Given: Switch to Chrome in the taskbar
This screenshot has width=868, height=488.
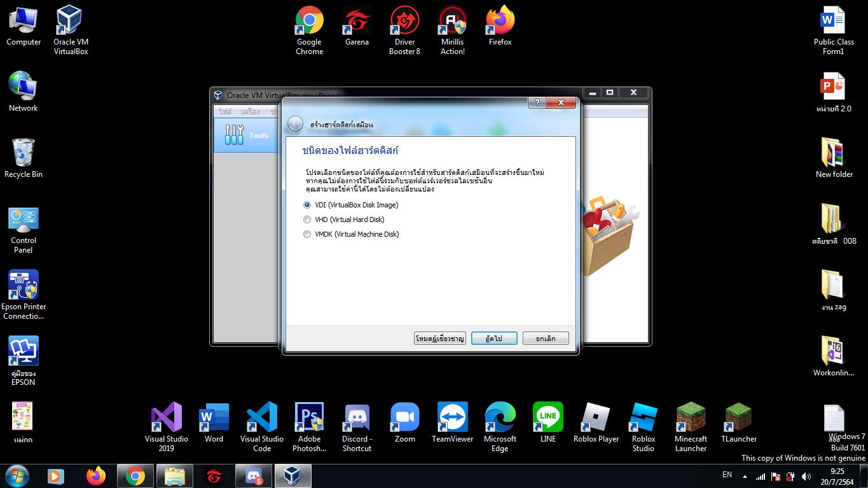Looking at the screenshot, I should [135, 476].
